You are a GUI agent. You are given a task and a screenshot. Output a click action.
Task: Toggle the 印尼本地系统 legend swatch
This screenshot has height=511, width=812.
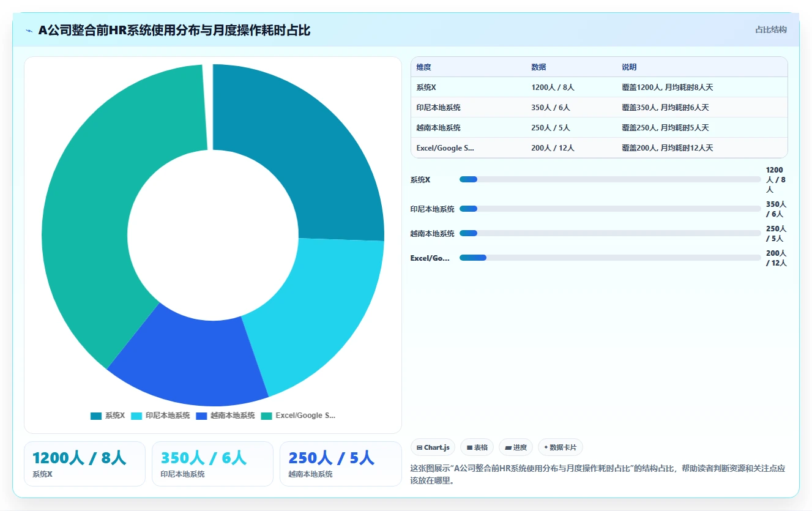[136, 416]
